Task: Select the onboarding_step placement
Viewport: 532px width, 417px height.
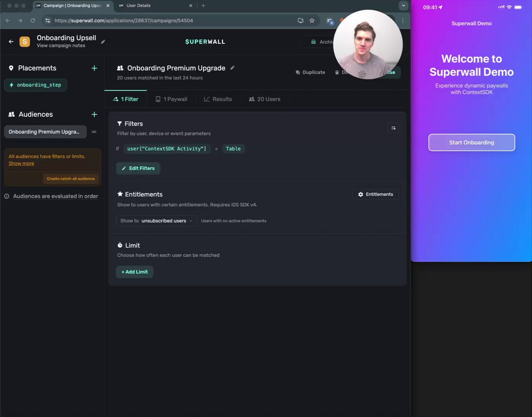Action: click(x=35, y=85)
